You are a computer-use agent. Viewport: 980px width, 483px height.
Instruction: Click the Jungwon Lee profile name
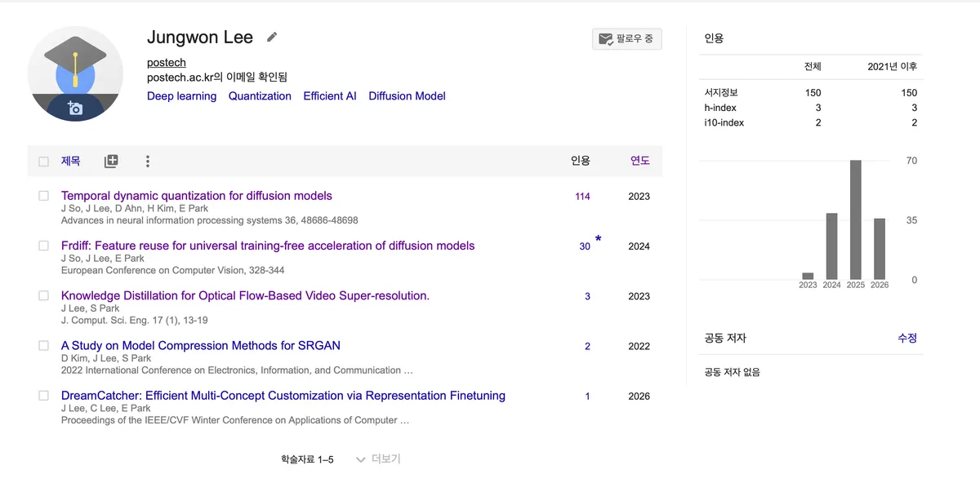click(x=200, y=37)
